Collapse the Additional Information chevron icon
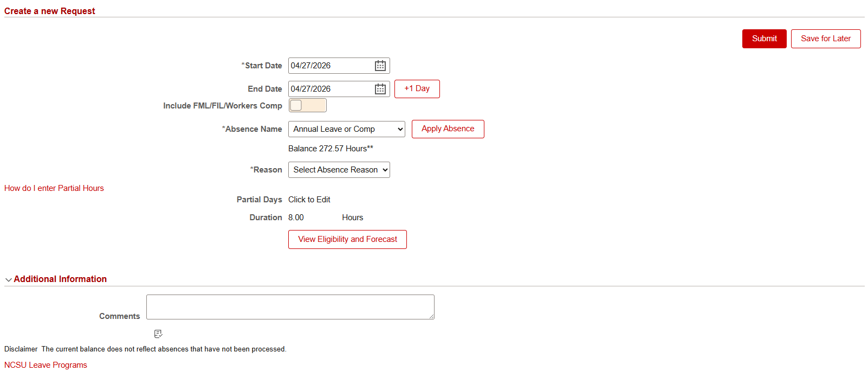 point(8,280)
